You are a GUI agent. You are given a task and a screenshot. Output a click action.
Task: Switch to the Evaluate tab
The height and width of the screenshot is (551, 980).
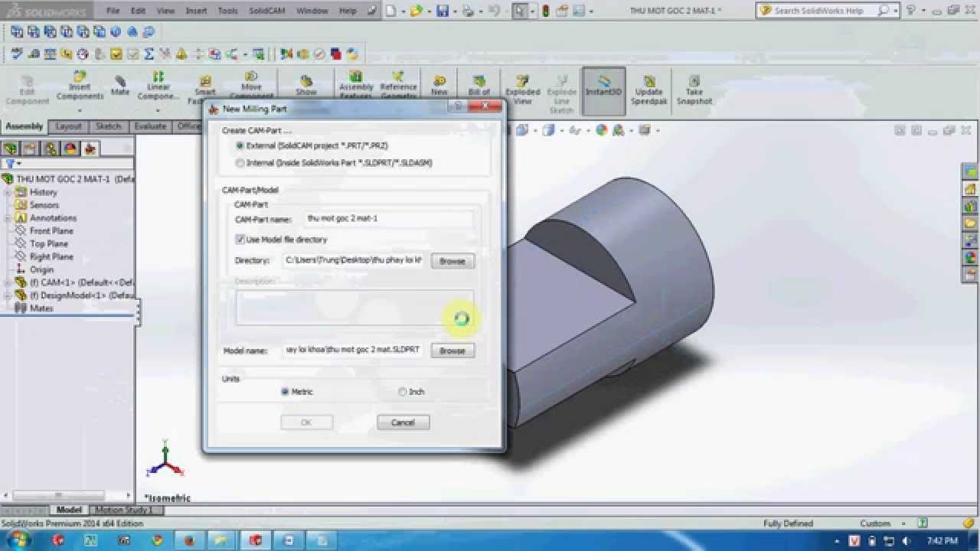[x=149, y=126]
